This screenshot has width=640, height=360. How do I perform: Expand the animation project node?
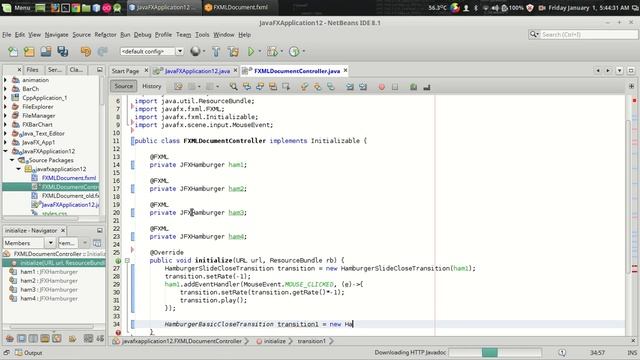(6, 80)
